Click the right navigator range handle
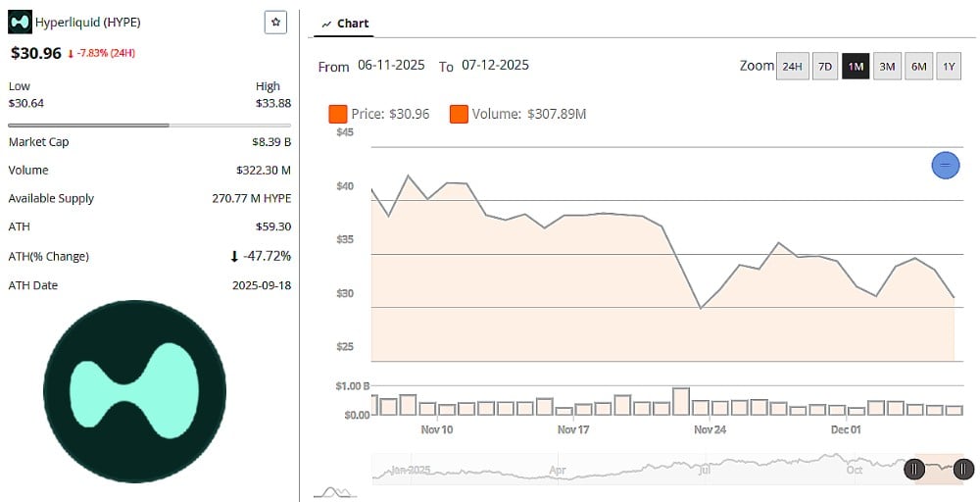The image size is (980, 502). tap(964, 470)
